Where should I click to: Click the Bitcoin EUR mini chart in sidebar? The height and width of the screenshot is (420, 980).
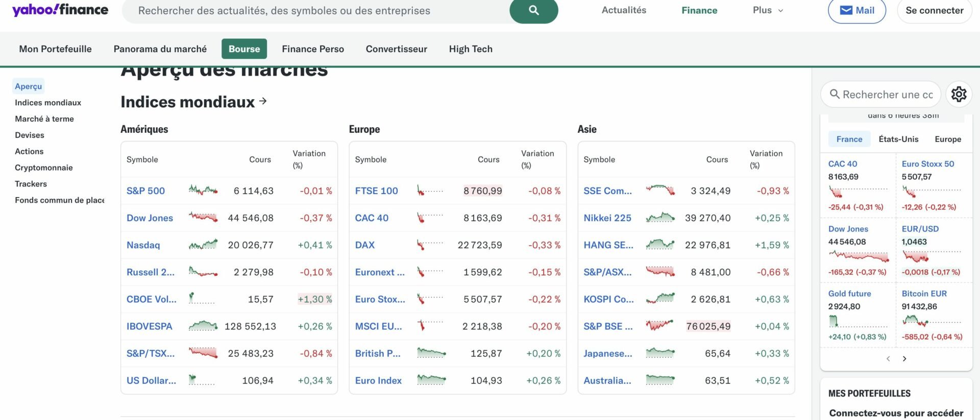click(932, 321)
